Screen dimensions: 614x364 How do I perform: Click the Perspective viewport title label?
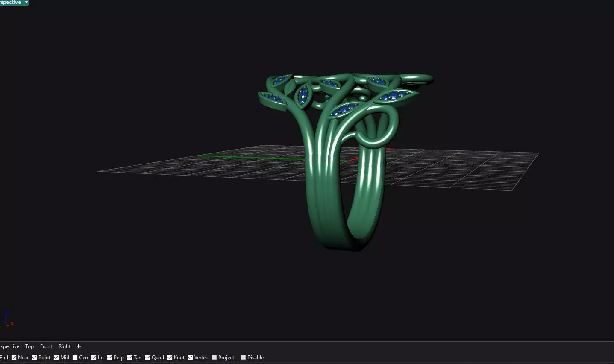(11, 3)
